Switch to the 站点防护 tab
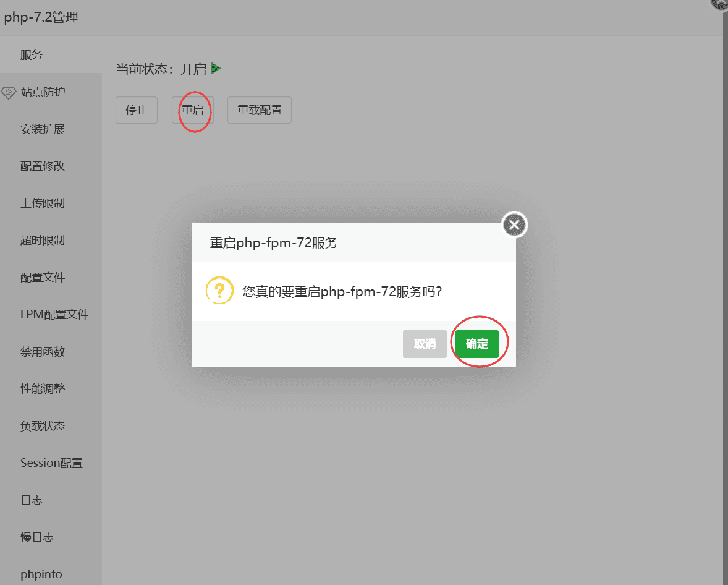Image resolution: width=728 pixels, height=585 pixels. click(44, 92)
